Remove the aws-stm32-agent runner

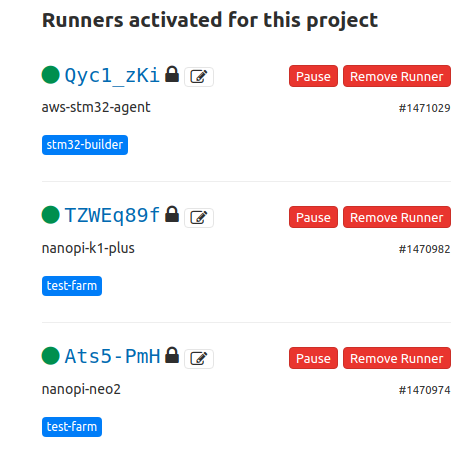[x=397, y=76]
